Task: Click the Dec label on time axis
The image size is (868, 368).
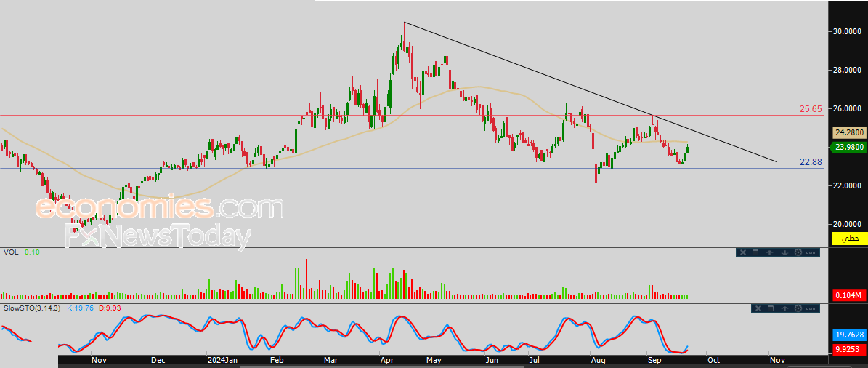Action: tap(159, 360)
